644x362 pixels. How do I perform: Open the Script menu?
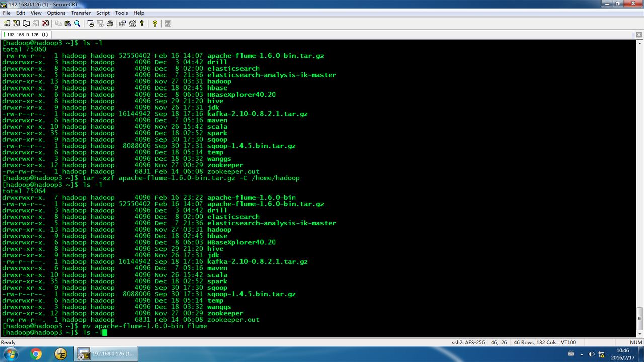tap(103, 13)
